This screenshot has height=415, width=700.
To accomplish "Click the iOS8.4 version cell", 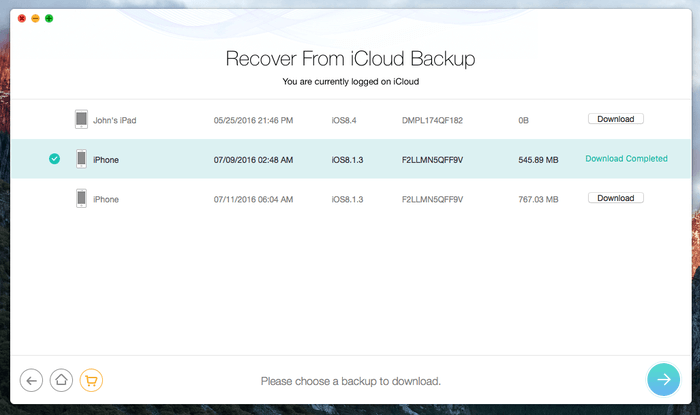I will [x=344, y=120].
